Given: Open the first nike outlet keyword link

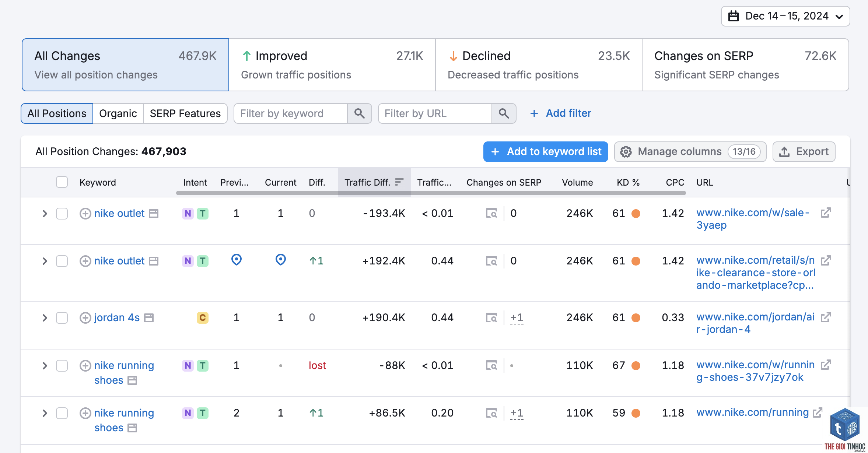Looking at the screenshot, I should tap(119, 213).
